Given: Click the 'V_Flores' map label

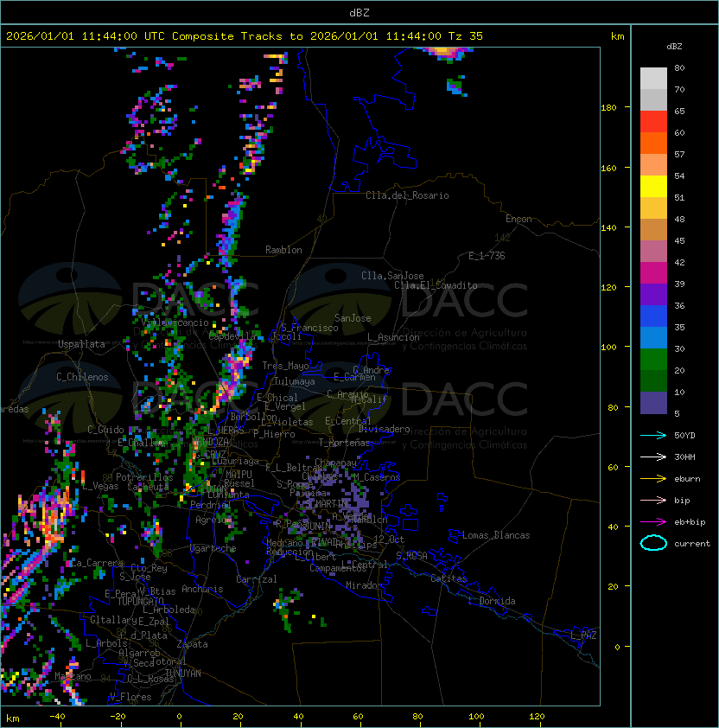Looking at the screenshot, I should point(130,697).
